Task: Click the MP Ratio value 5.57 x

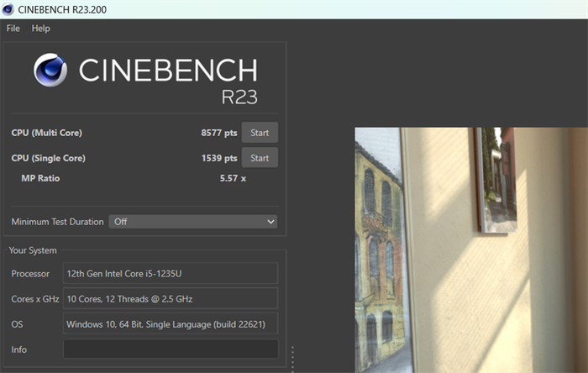Action: 233,178
